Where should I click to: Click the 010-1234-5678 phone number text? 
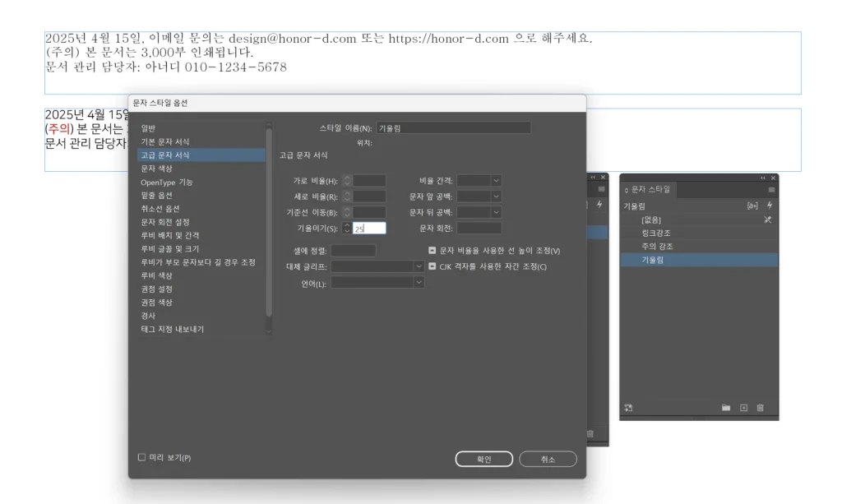click(236, 67)
